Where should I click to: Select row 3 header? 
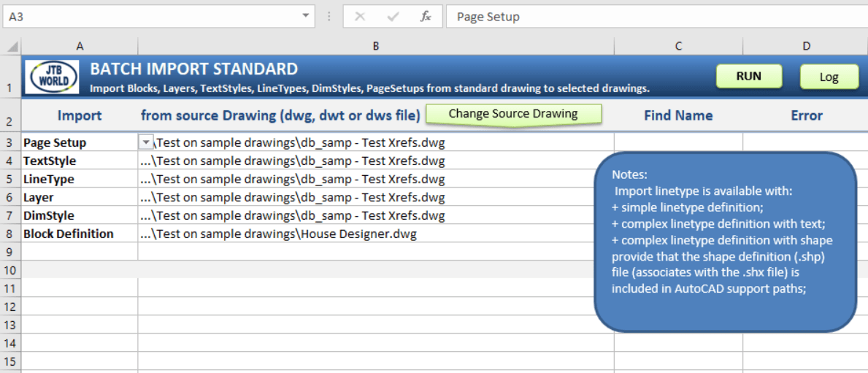pyautogui.click(x=10, y=142)
